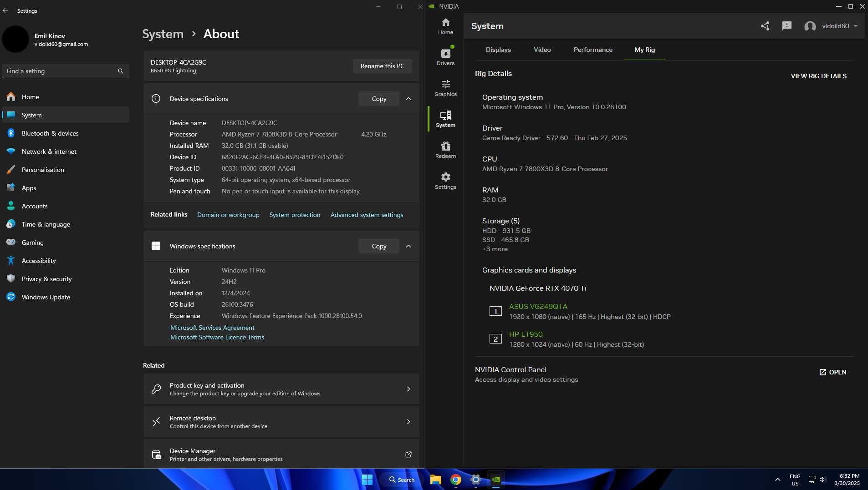Screen dimensions: 868x490
Task: Expand Remote desktop option
Action: click(281, 422)
